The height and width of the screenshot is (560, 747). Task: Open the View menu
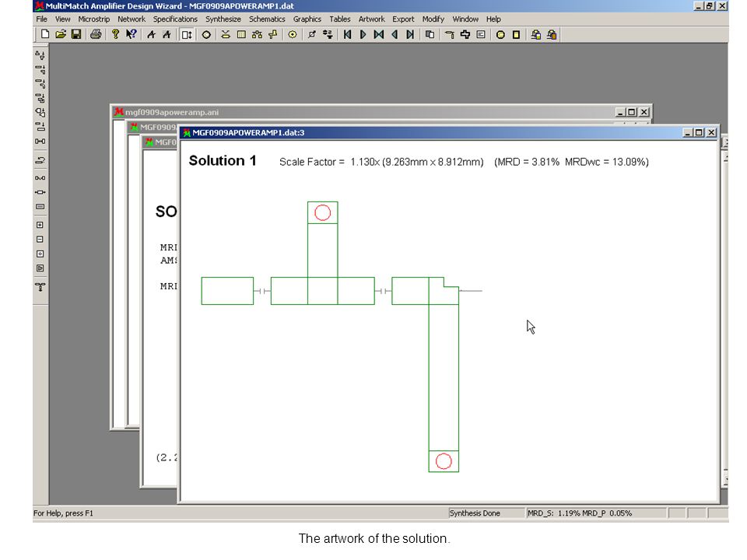point(62,19)
